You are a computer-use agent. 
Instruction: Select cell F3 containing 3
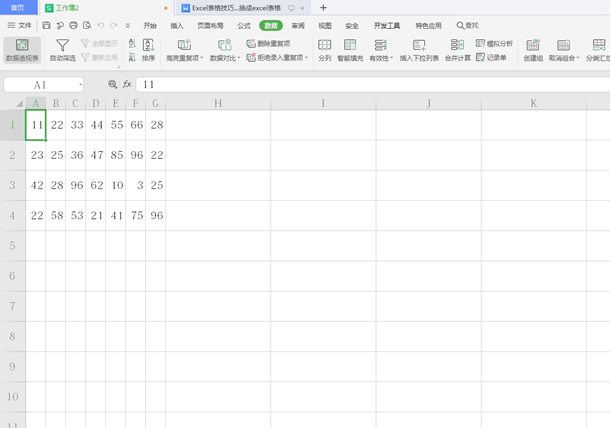pos(135,185)
